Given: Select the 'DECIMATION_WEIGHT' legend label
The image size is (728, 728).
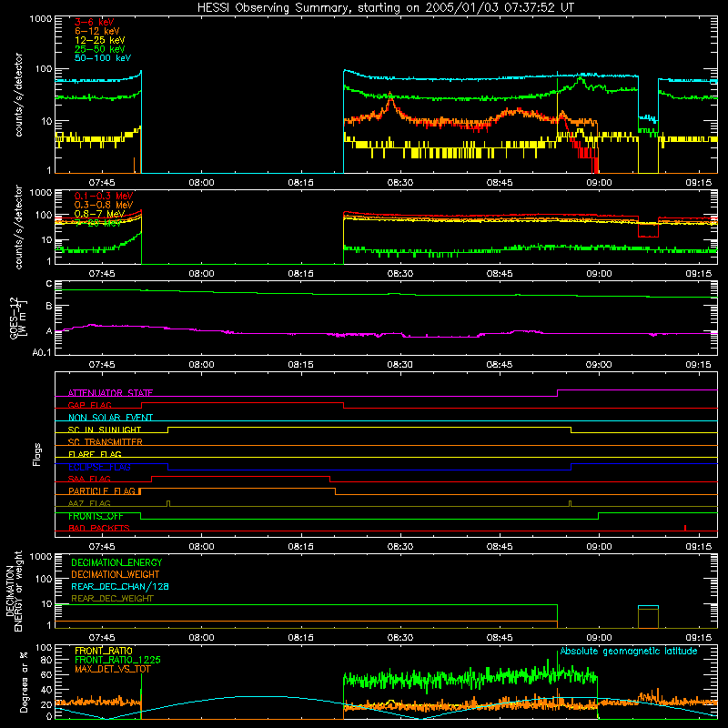Looking at the screenshot, I should coord(116,574).
